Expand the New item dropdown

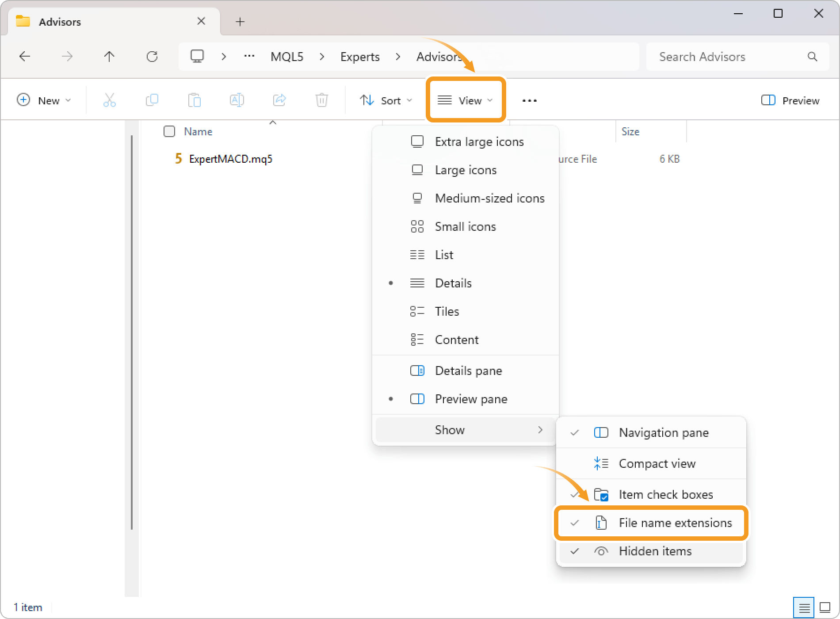[44, 100]
